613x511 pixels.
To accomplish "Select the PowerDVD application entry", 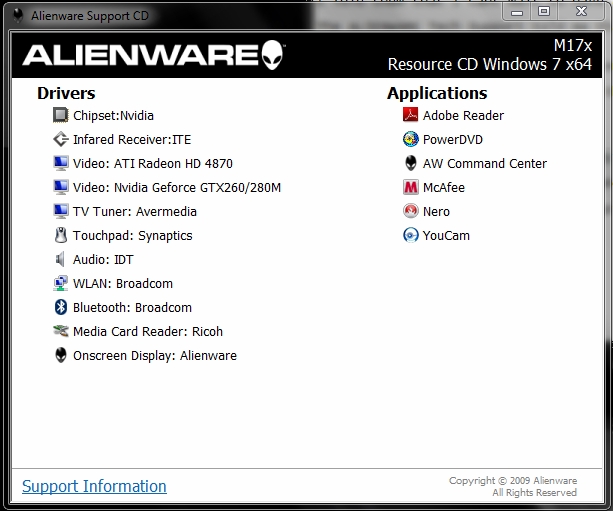I will 453,140.
